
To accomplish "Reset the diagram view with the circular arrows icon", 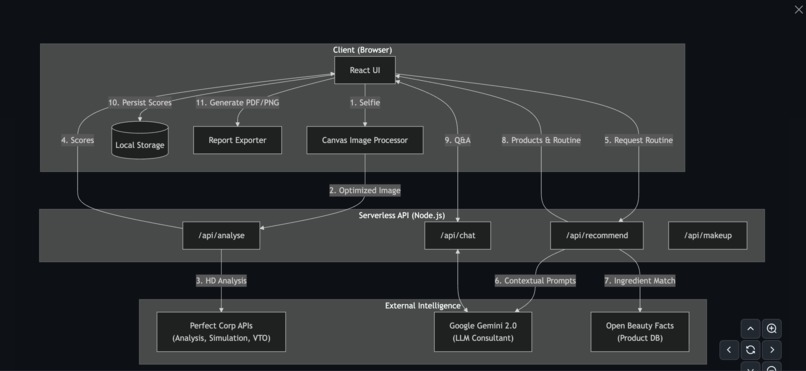I will [750, 350].
